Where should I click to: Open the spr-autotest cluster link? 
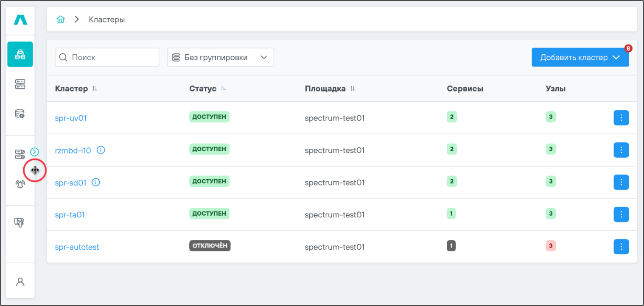77,247
